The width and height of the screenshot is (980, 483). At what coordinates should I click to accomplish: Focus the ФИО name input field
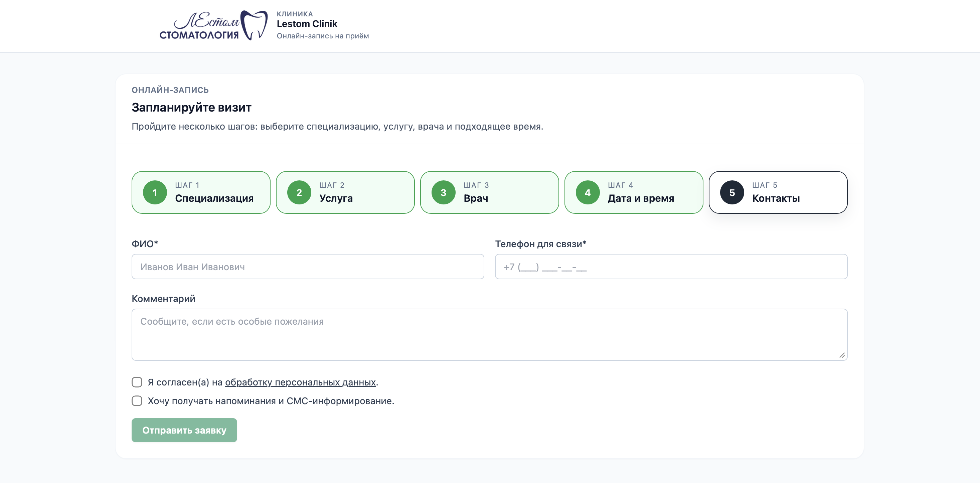307,267
